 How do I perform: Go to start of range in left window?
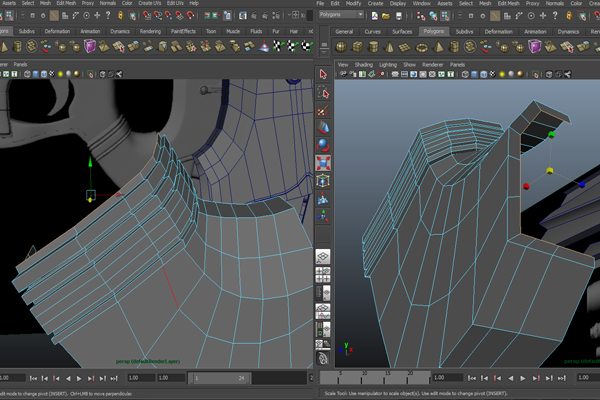[33, 378]
